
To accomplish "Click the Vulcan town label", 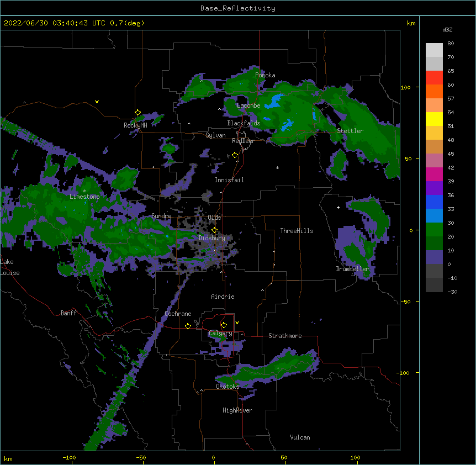I will [300, 437].
